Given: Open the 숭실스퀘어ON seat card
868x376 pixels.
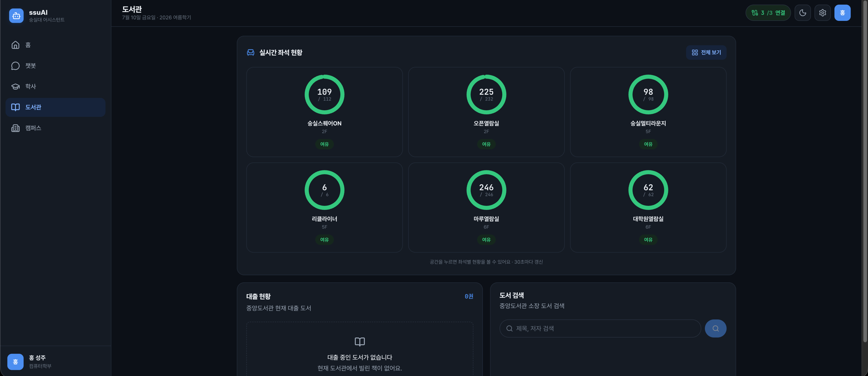Looking at the screenshot, I should [x=324, y=112].
